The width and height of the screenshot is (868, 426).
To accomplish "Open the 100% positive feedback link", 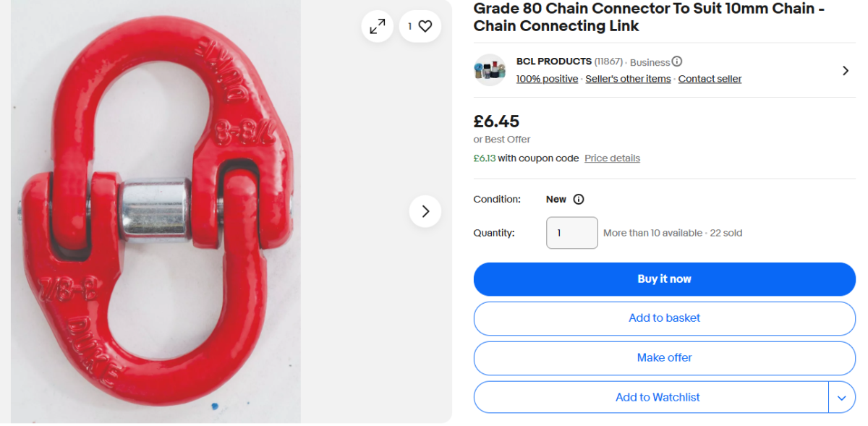I will pyautogui.click(x=547, y=79).
